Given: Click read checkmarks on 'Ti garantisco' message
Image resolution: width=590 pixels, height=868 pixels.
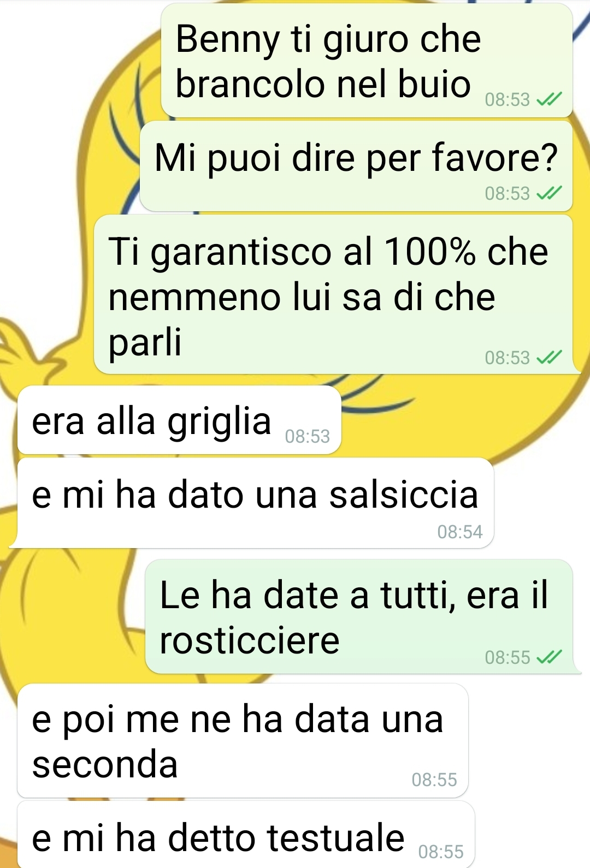Looking at the screenshot, I should (548, 358).
